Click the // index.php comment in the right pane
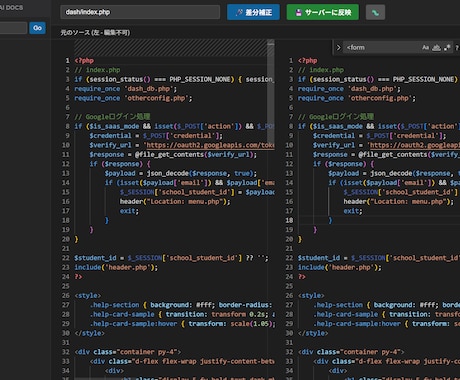460x380 pixels. pos(321,70)
